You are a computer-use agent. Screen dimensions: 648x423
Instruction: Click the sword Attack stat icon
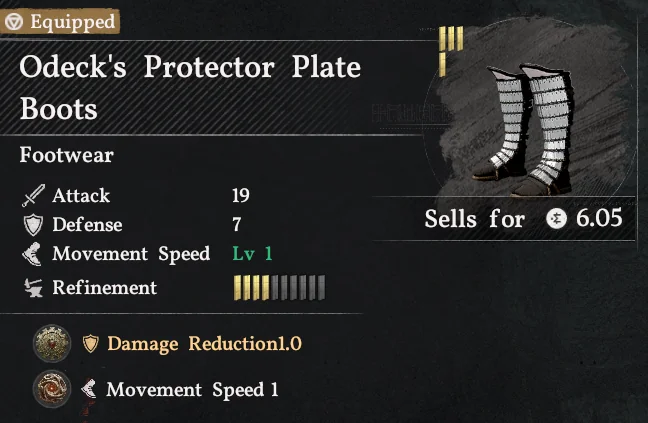click(33, 195)
